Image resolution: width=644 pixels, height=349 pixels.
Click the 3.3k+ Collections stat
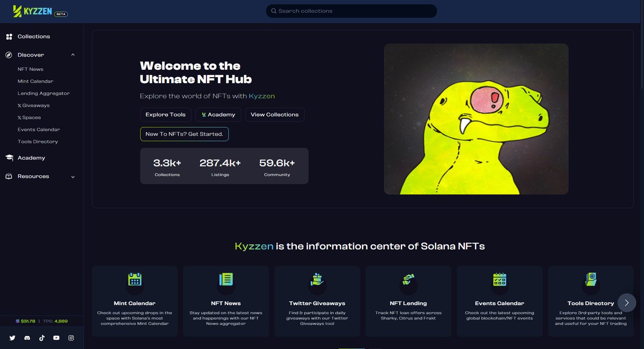[x=167, y=167]
